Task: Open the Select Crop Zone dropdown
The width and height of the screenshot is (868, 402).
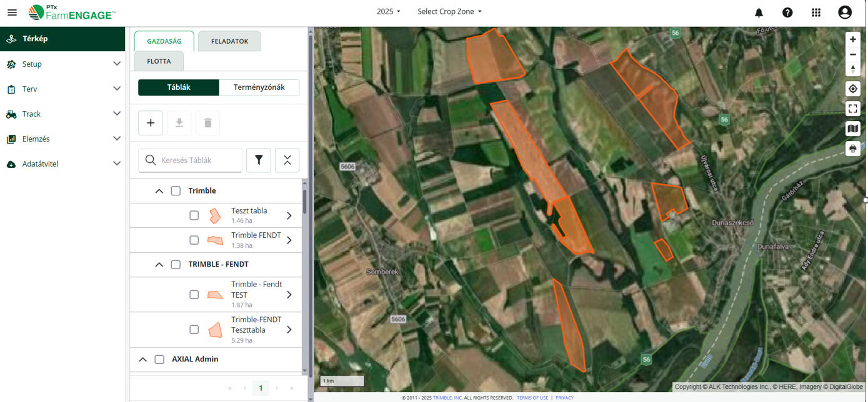Action: click(450, 12)
